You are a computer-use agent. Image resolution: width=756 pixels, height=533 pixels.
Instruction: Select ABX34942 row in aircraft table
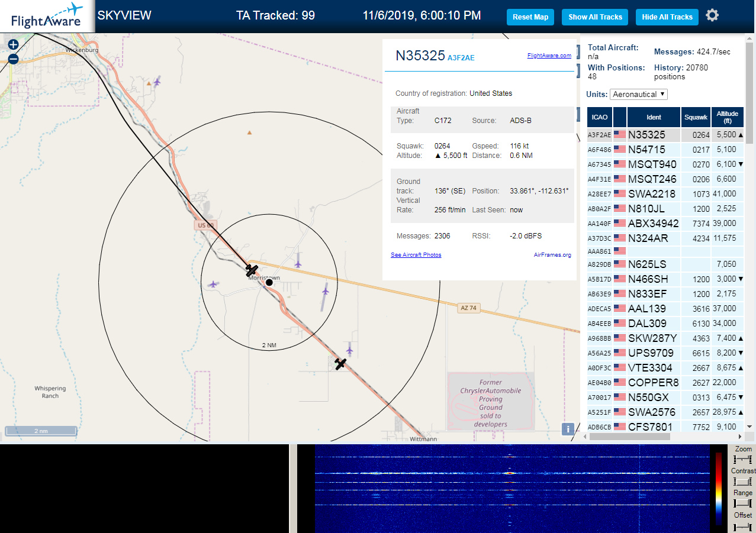[x=665, y=223]
